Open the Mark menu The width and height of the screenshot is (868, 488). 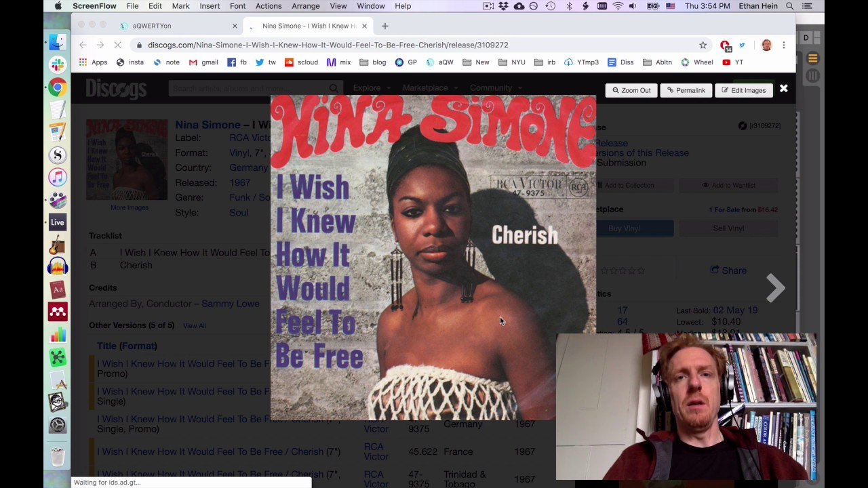[180, 6]
